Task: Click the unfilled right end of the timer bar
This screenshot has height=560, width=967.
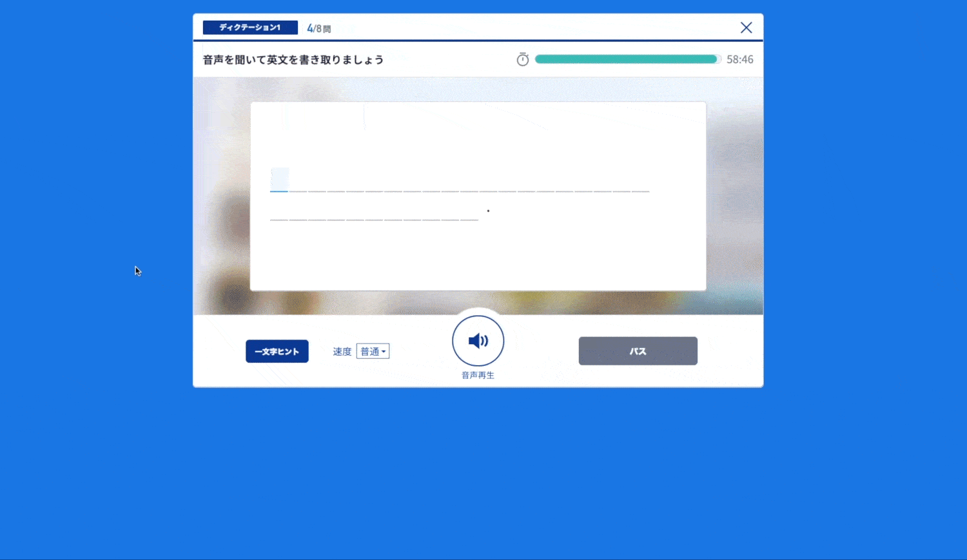Action: point(719,59)
